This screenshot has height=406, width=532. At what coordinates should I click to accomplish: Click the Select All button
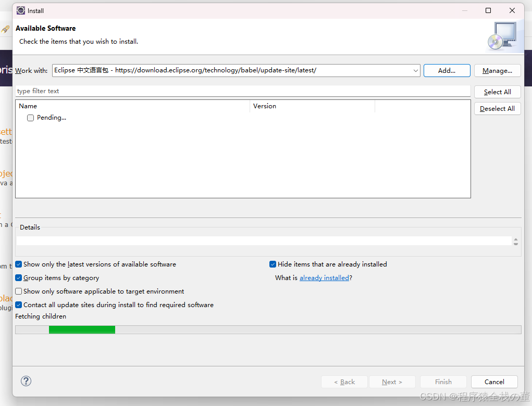(498, 92)
